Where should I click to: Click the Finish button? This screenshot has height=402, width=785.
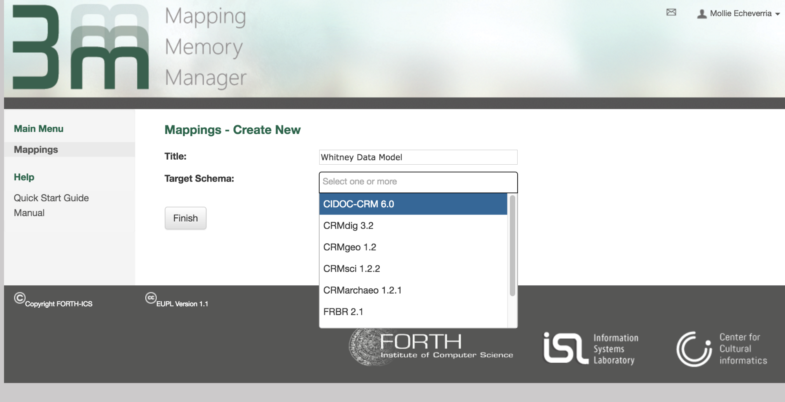pyautogui.click(x=185, y=218)
